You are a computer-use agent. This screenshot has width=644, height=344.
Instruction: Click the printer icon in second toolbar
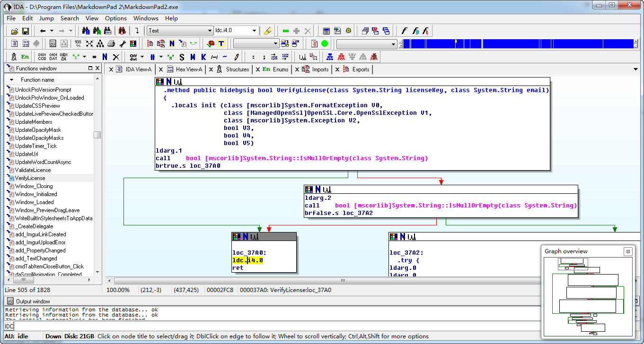111,44
